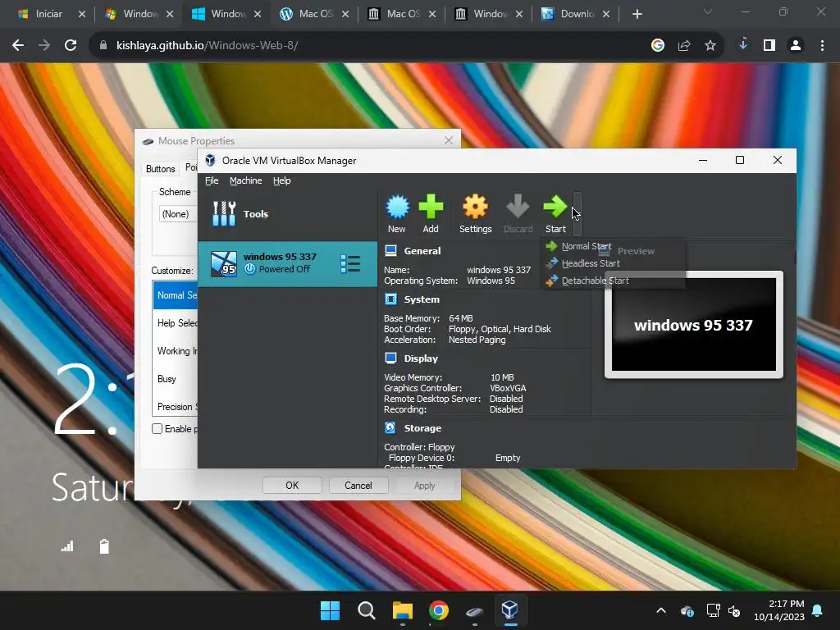Open the Storage section header
This screenshot has width=840, height=630.
[x=422, y=428]
